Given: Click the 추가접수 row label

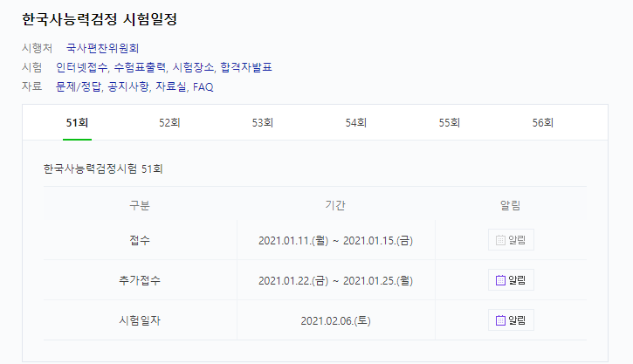Looking at the screenshot, I should 140,280.
